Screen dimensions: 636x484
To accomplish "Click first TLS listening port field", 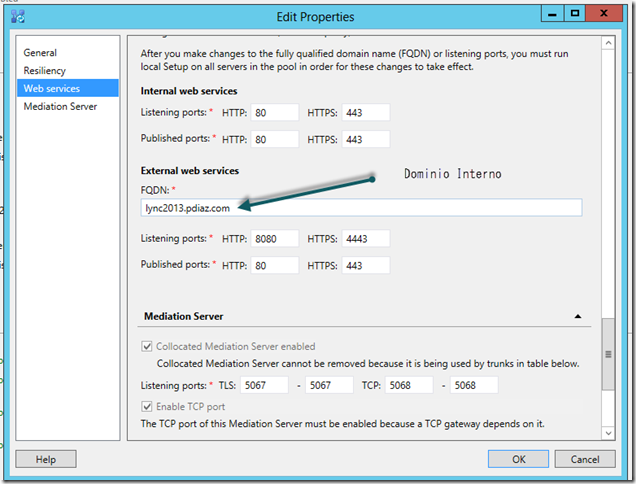I will coord(265,385).
